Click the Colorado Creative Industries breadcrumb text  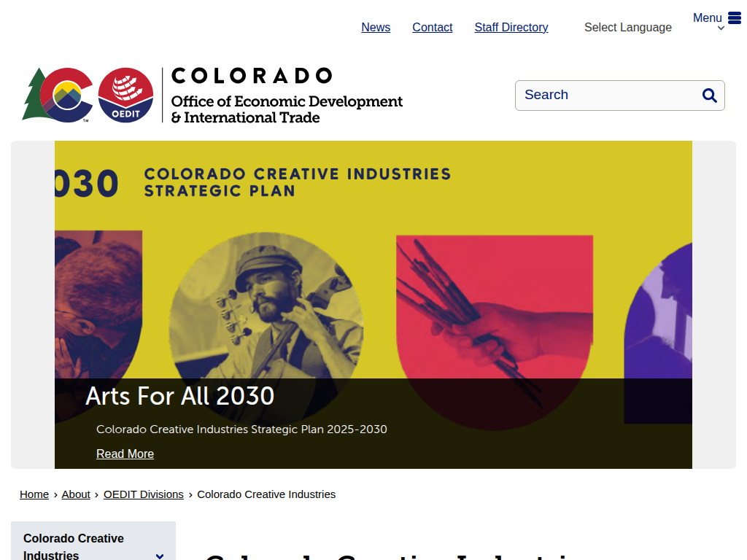point(266,494)
